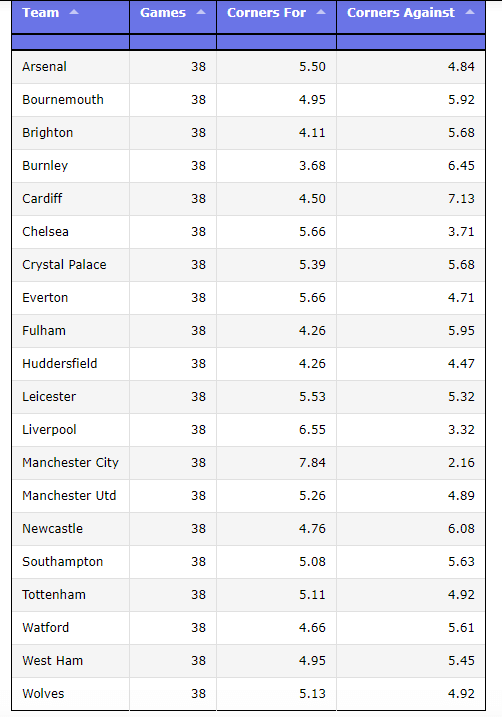The width and height of the screenshot is (502, 717).
Task: Click Liverpool's corners for value 6.55
Action: (x=312, y=430)
